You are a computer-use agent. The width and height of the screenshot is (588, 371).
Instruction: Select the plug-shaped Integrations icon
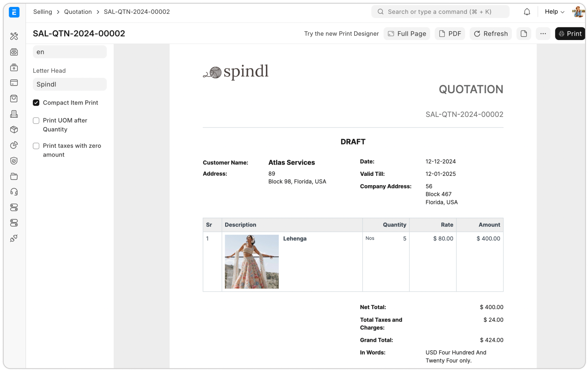tap(14, 238)
